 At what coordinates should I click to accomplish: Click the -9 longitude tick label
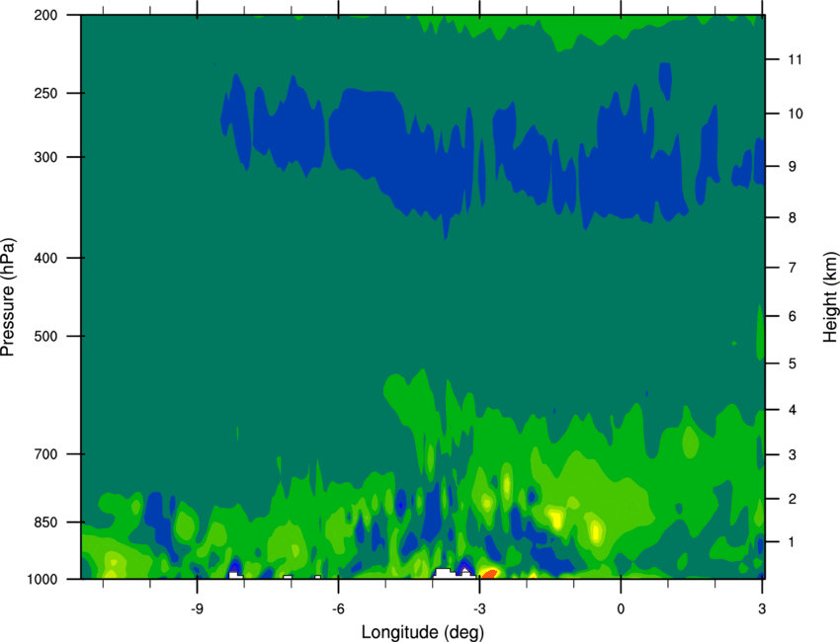(x=197, y=608)
